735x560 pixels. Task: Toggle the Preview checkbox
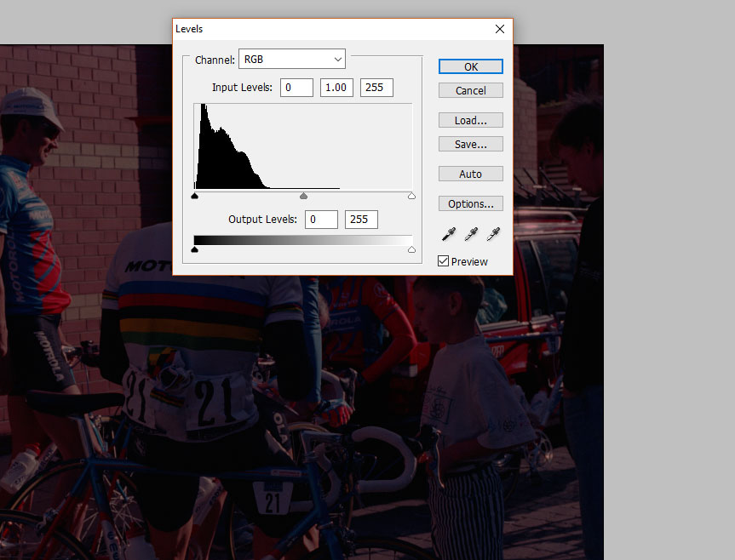pyautogui.click(x=443, y=261)
